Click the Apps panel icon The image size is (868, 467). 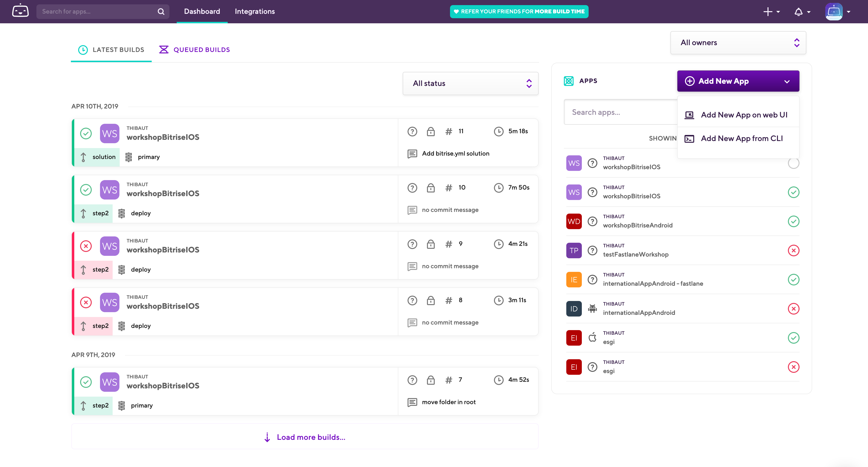pyautogui.click(x=568, y=81)
